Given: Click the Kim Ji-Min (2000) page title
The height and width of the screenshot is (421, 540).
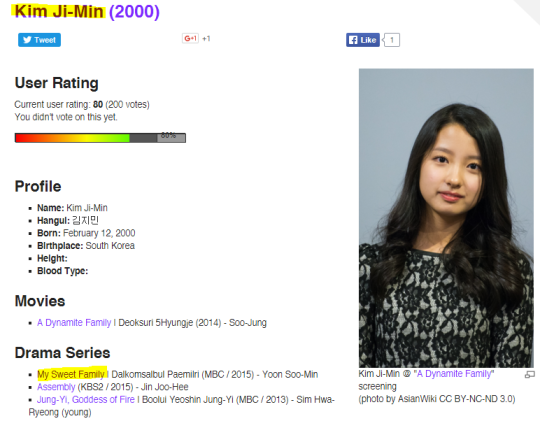Looking at the screenshot, I should click(87, 11).
